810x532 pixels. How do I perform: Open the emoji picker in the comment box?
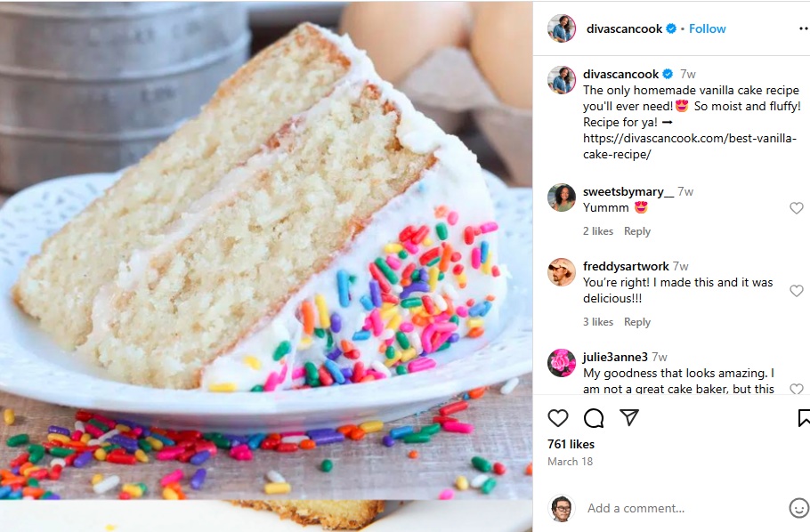799,508
